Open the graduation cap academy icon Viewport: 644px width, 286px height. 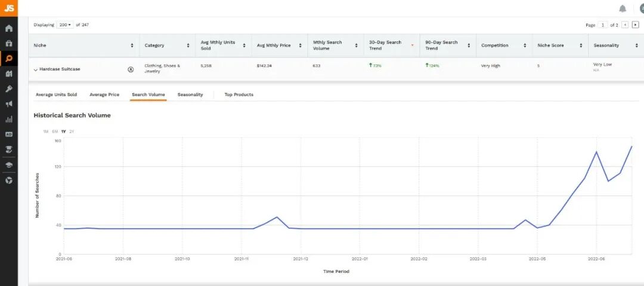point(8,165)
